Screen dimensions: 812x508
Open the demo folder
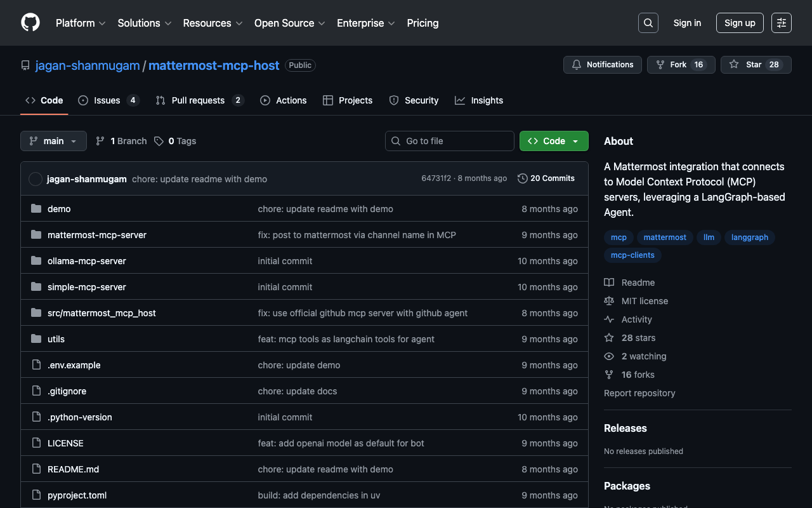[59, 209]
